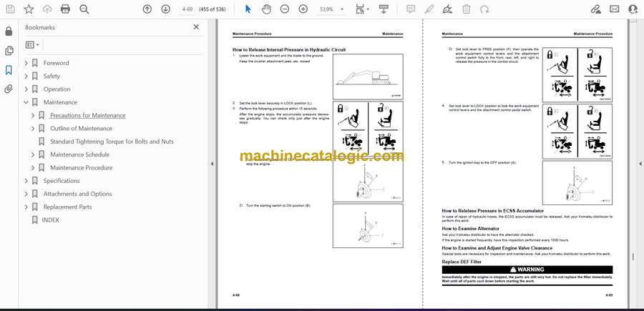Expand the Replacement Parts bookmark
The width and height of the screenshot is (644, 311).
[x=26, y=207]
